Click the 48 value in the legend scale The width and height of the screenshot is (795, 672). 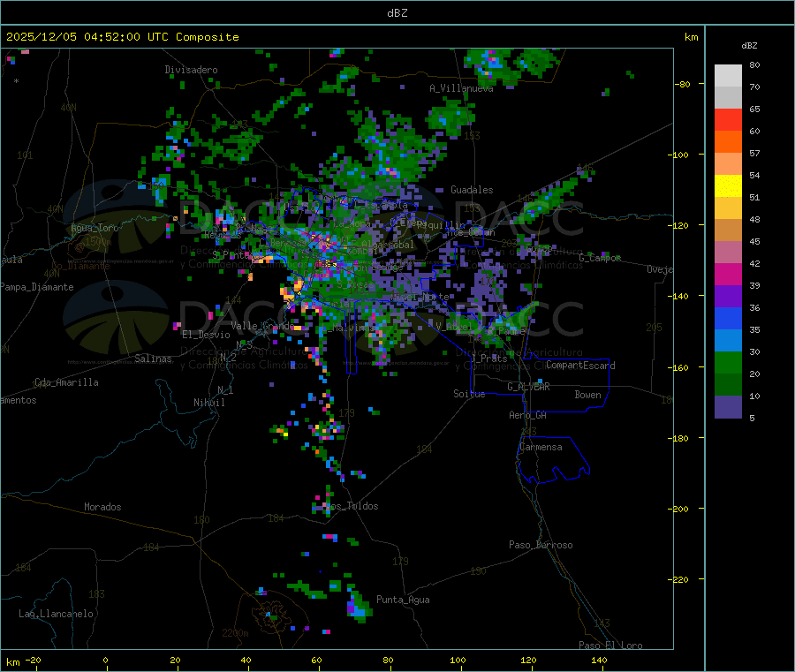coord(754,220)
